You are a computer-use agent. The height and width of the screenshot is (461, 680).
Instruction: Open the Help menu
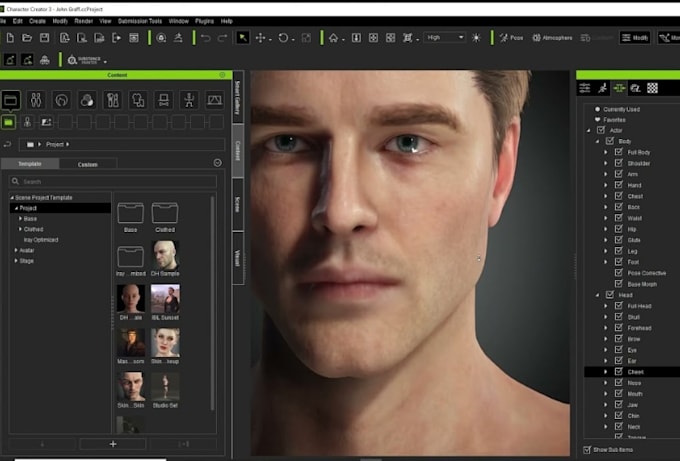point(227,21)
